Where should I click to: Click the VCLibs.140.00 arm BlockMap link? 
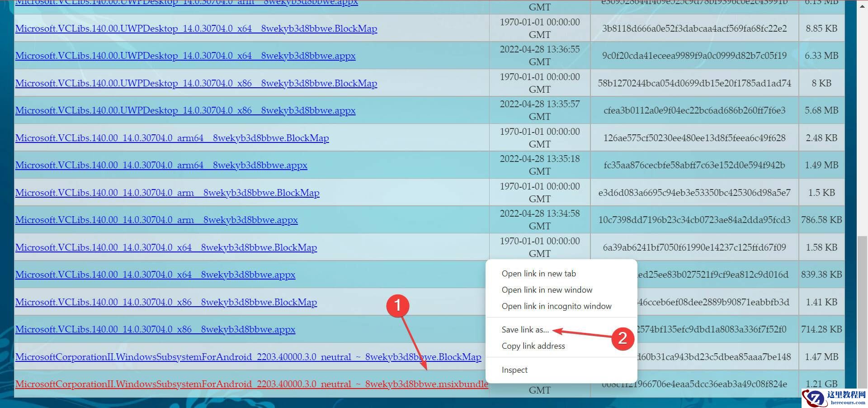(167, 193)
